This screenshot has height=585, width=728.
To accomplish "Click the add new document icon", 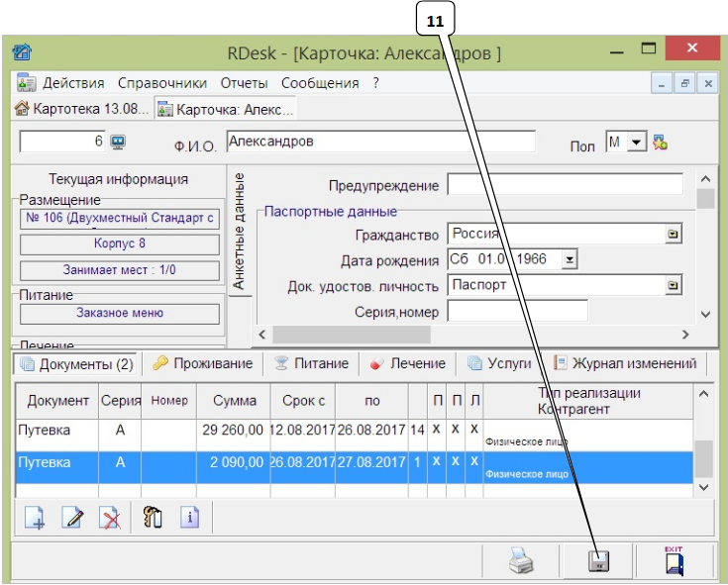I will click(35, 518).
